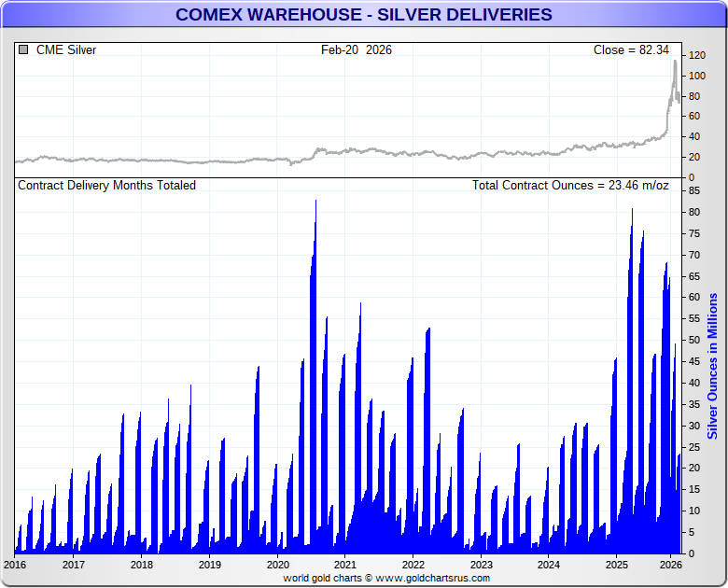Select the 2016 label on the x-axis
Screen dimensions: 728x588
coord(15,565)
